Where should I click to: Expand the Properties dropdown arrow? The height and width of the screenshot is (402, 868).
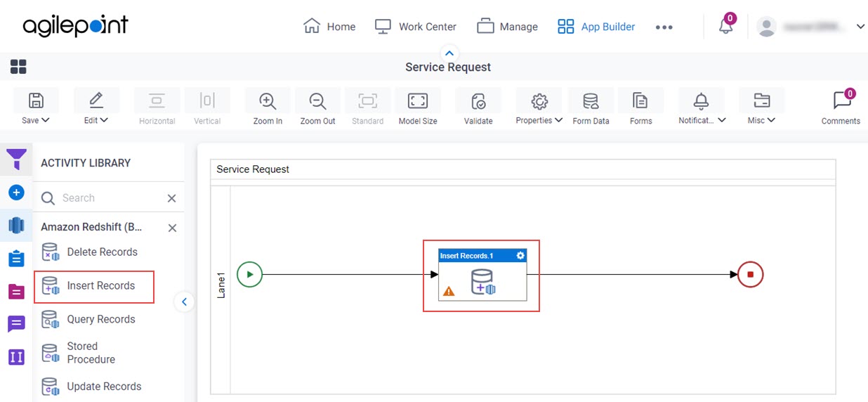558,120
